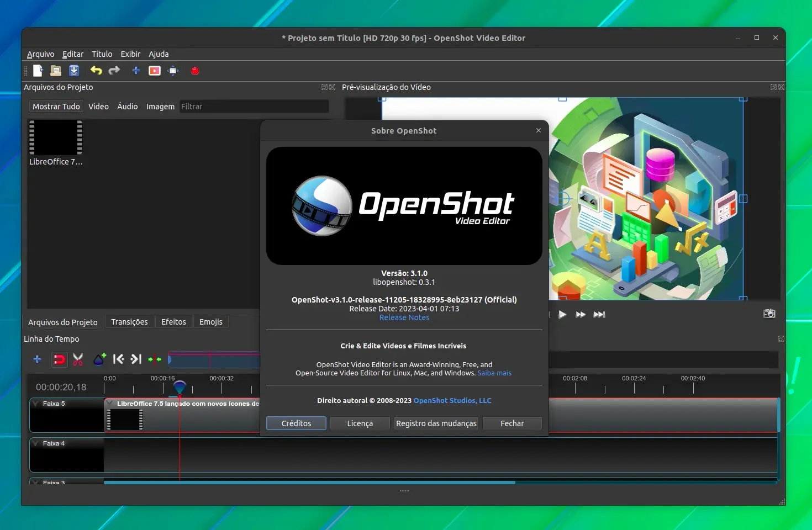Undo last action with yellow arrow
This screenshot has width=812, height=530.
click(96, 71)
